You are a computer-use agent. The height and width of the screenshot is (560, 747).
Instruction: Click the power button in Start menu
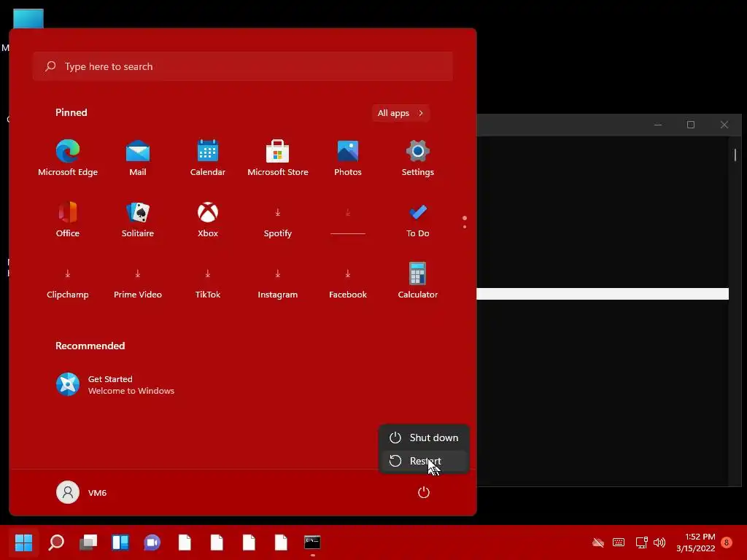tap(424, 492)
